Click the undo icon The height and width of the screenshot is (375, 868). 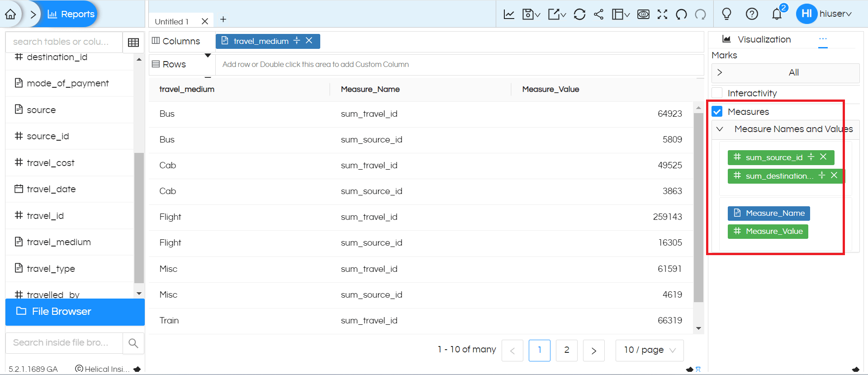pyautogui.click(x=681, y=14)
